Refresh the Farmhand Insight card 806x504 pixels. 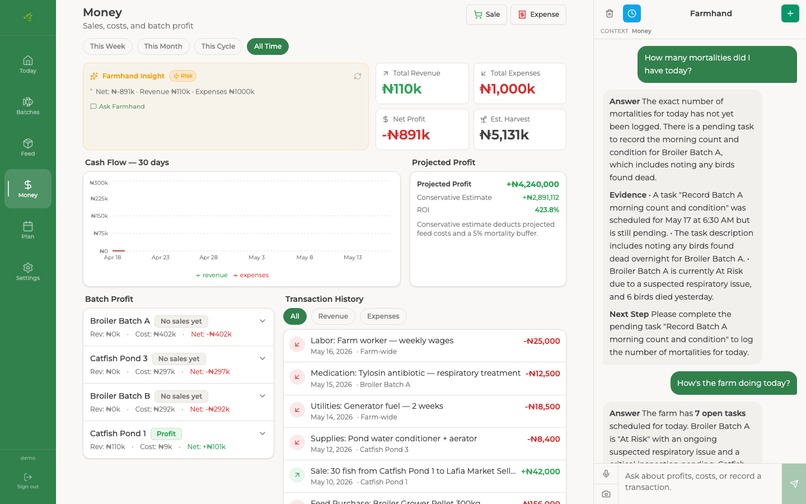(357, 76)
